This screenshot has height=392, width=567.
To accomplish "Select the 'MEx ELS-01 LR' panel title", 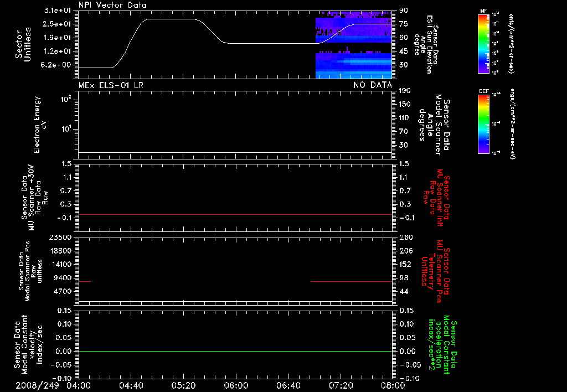I will coord(111,85).
